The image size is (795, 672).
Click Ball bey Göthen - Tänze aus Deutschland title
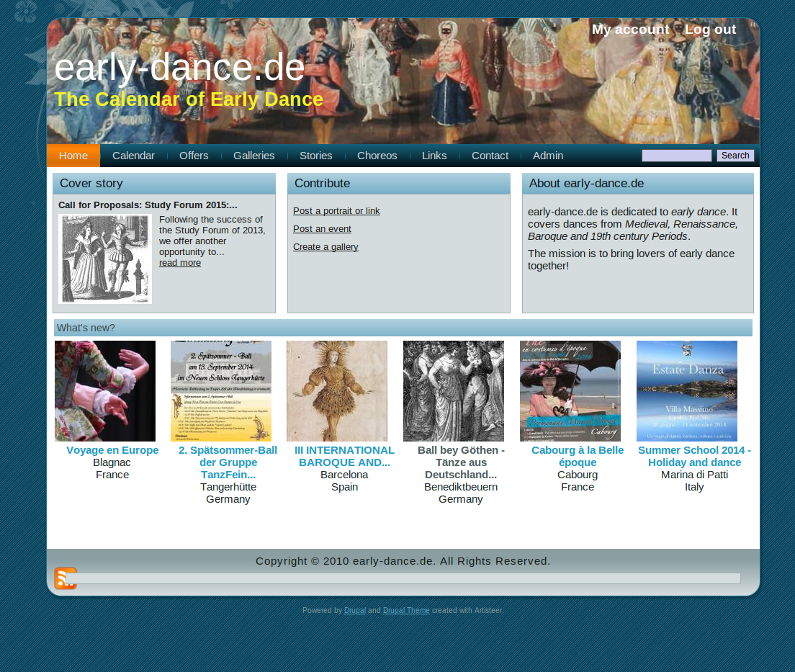(461, 462)
